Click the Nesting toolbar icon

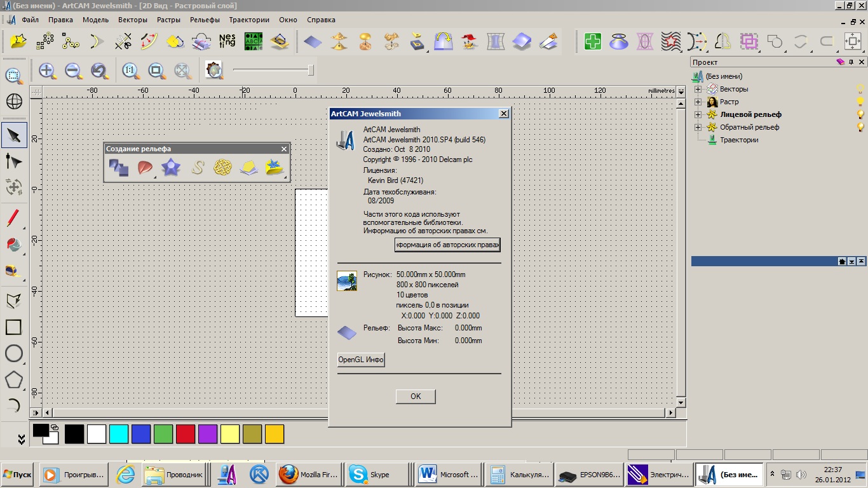[227, 42]
